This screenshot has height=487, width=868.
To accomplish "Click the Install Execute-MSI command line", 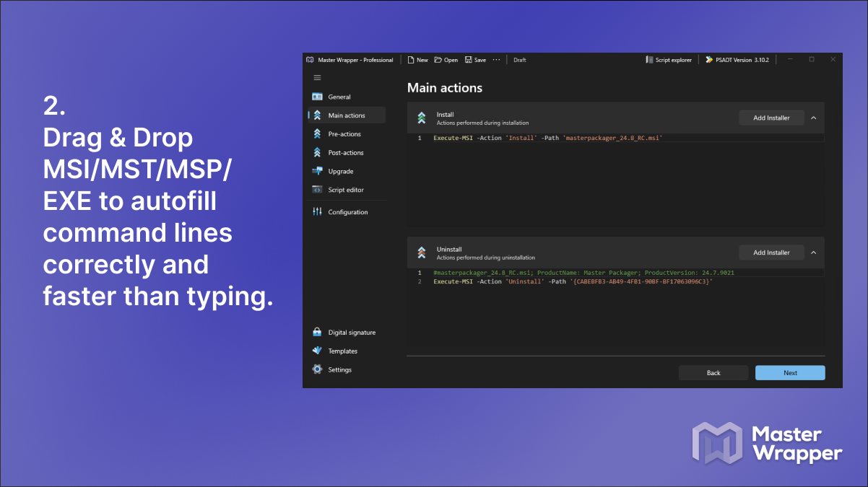I will (548, 138).
